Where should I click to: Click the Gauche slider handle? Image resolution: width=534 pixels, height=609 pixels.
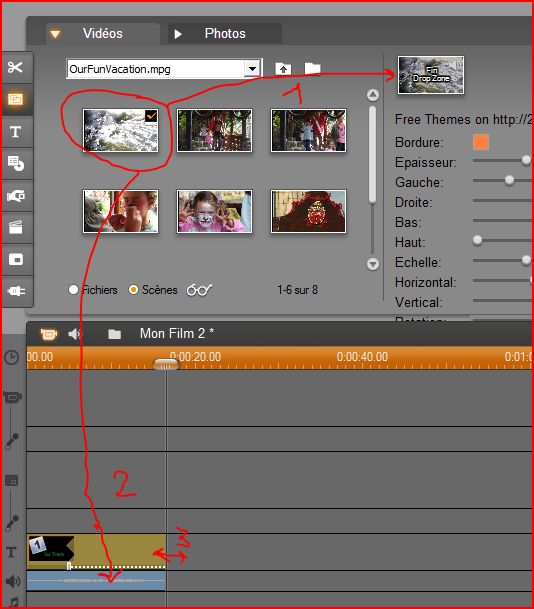(509, 180)
